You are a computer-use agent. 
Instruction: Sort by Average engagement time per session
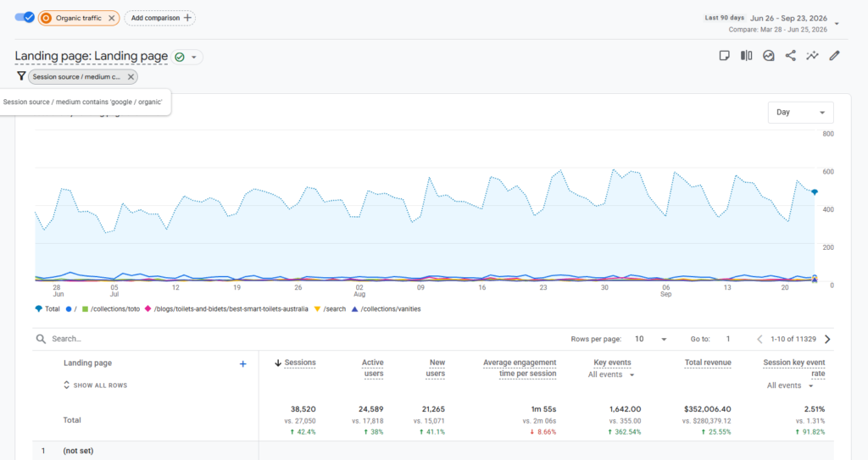pos(520,369)
